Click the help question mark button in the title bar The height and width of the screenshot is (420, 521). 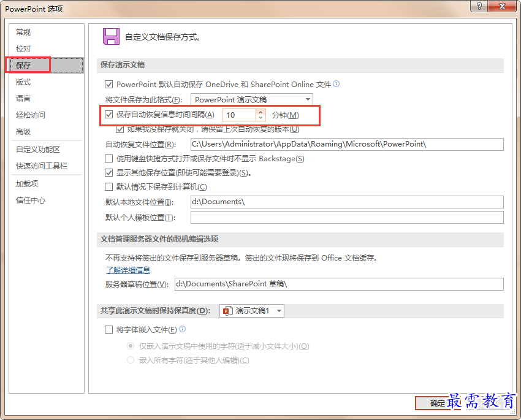coord(479,6)
